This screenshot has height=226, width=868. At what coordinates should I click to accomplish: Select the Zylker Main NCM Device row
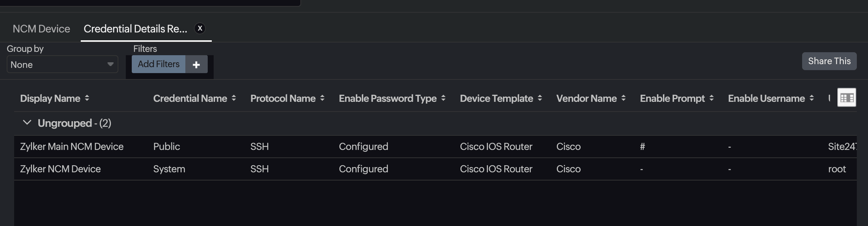click(x=72, y=147)
